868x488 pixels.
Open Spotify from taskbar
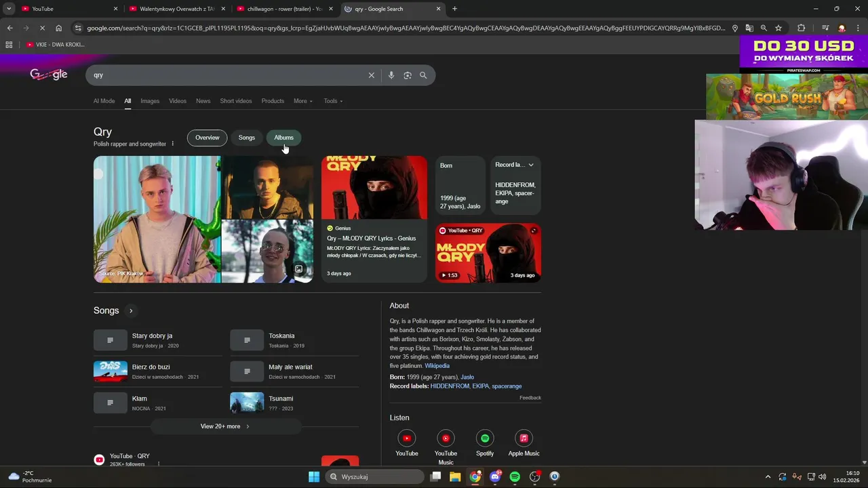coord(515,476)
